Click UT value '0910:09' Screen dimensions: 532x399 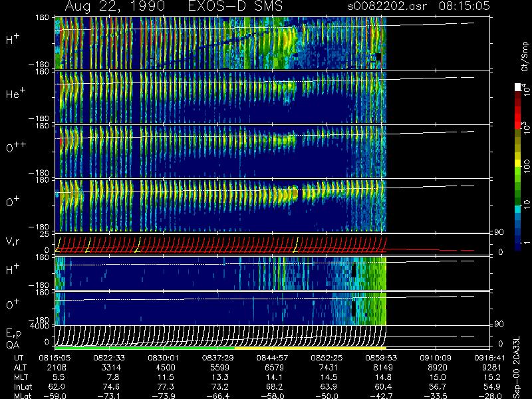pyautogui.click(x=436, y=358)
